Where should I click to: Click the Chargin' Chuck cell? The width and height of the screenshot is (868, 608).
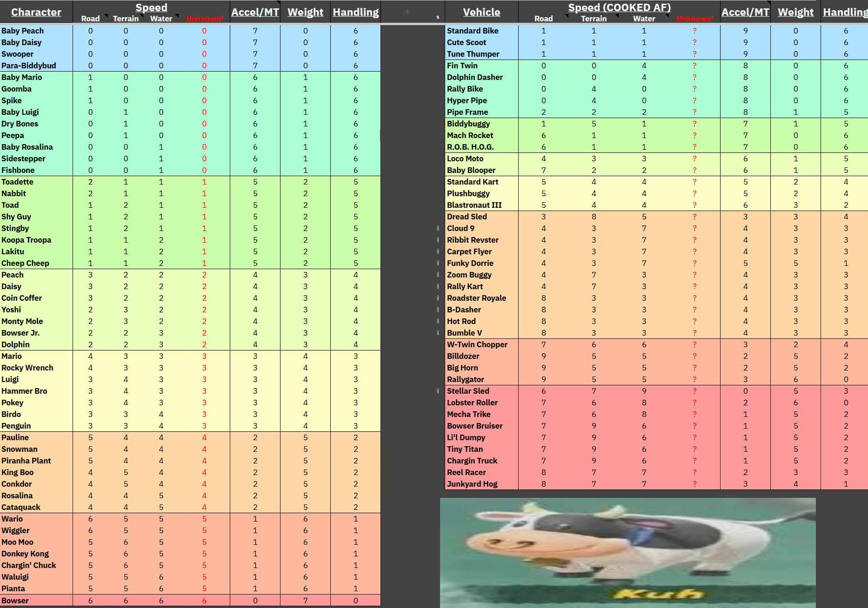click(x=36, y=565)
